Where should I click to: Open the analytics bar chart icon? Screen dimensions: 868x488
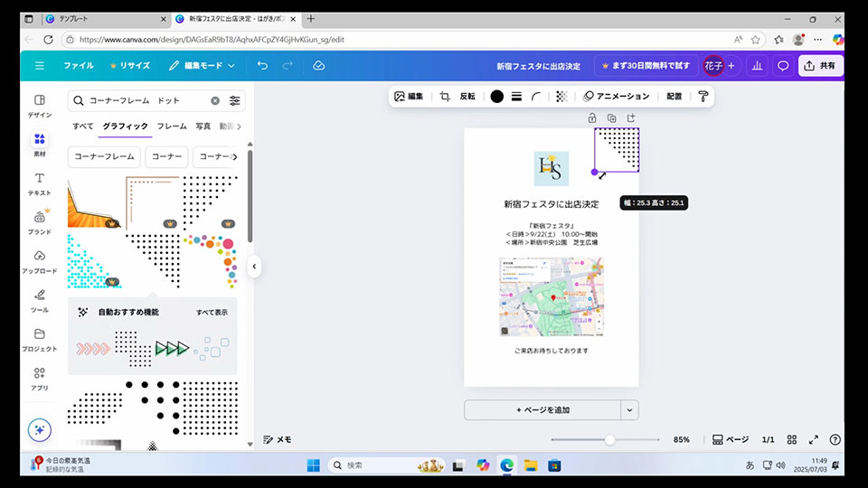(x=757, y=65)
